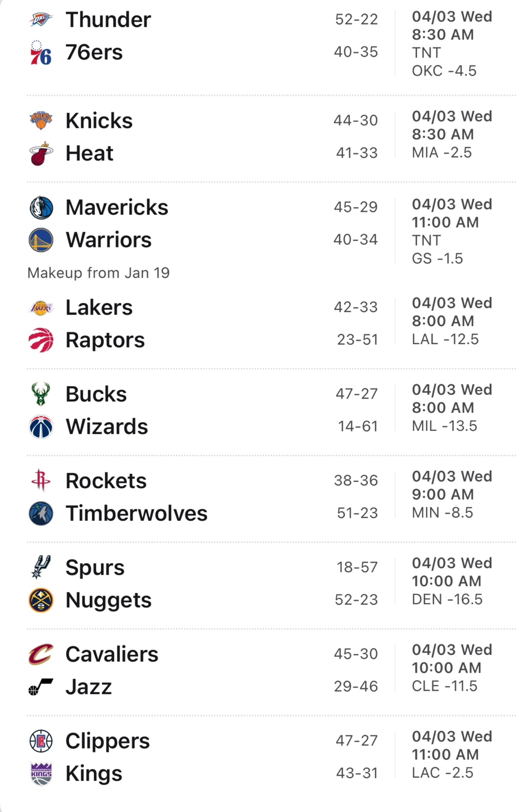This screenshot has height=812, width=516.
Task: Click the Oklahoma City Thunder logo
Action: 41,20
